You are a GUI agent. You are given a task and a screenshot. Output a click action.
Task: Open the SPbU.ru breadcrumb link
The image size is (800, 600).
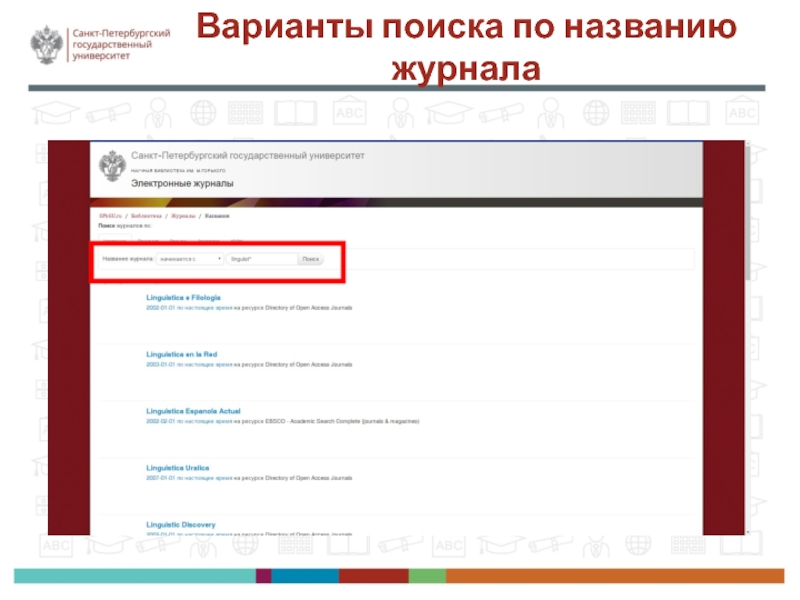click(x=110, y=216)
